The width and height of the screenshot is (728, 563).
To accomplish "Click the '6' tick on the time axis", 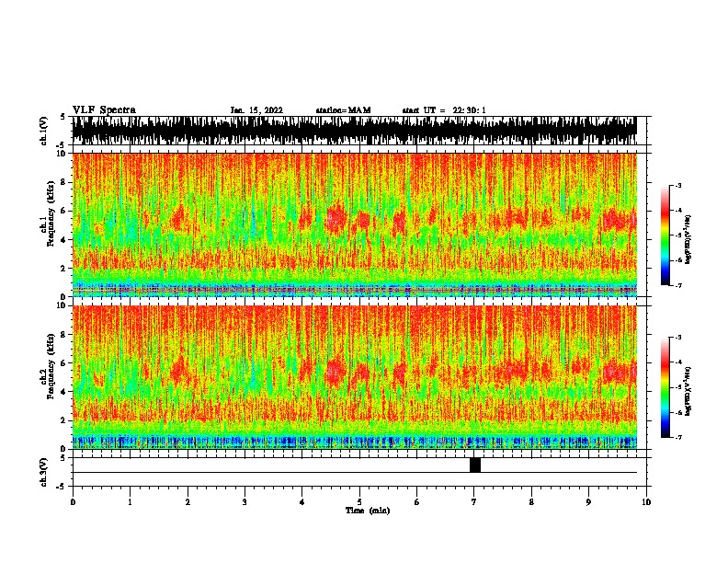I will click(x=417, y=502).
